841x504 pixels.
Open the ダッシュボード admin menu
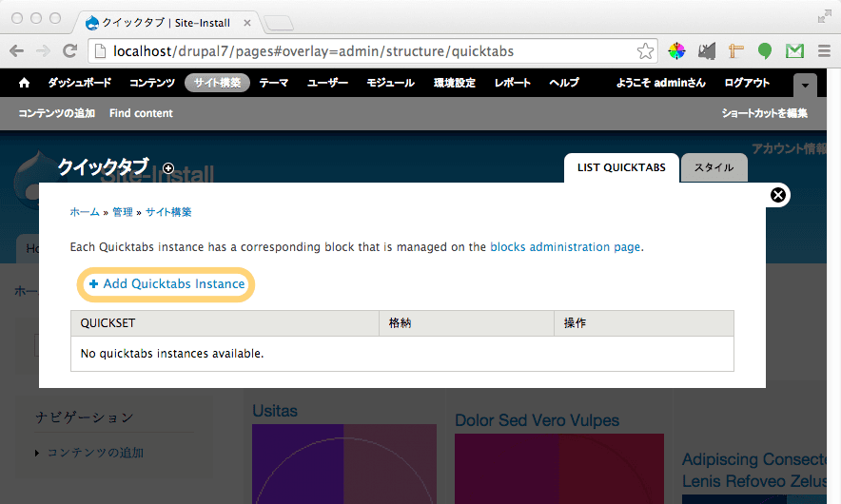[x=79, y=83]
